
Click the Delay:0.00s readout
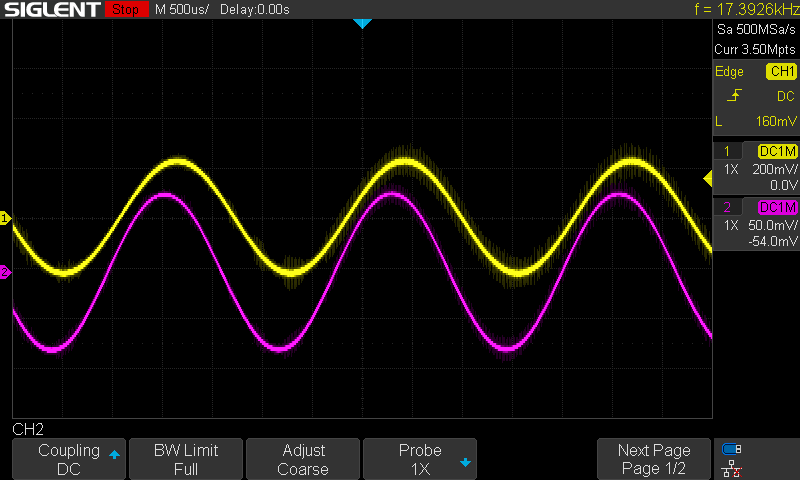pos(255,9)
